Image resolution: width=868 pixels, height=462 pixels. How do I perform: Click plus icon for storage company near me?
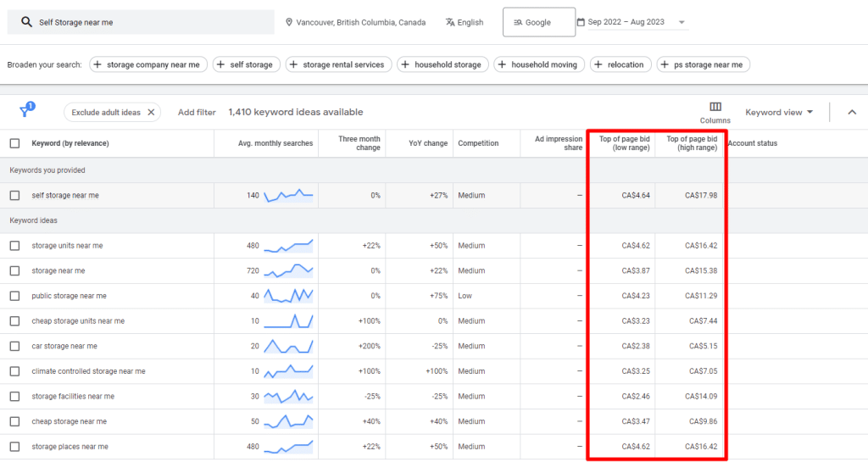pyautogui.click(x=97, y=64)
